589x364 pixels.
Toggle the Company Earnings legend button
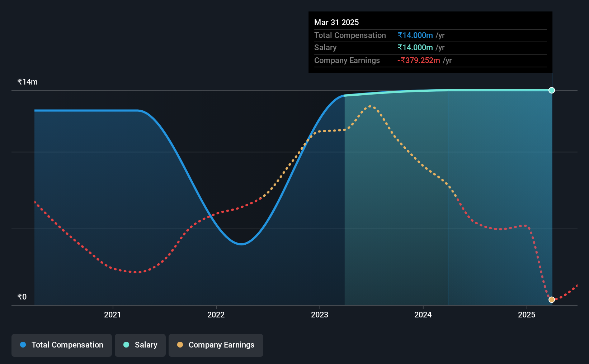click(216, 345)
